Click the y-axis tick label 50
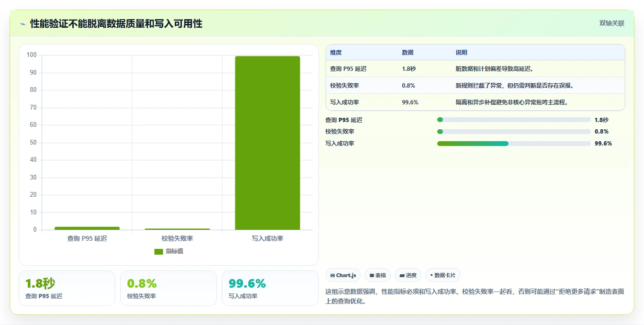Screen dimensions: 644x325 click(x=33, y=143)
